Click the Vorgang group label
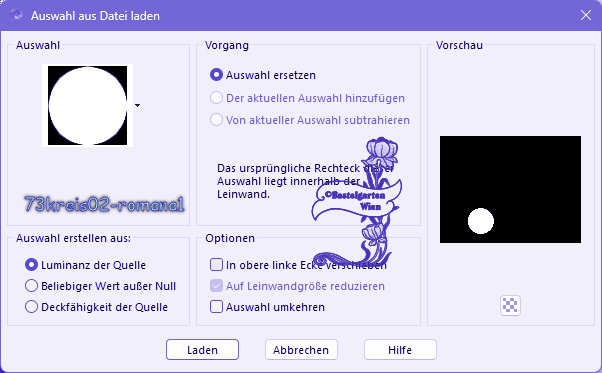 227,45
